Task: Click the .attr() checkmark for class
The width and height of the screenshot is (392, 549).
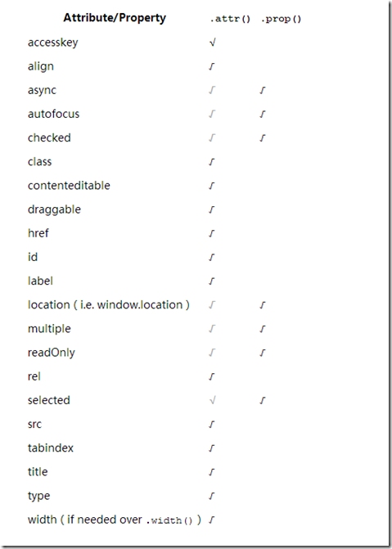Action: (212, 162)
